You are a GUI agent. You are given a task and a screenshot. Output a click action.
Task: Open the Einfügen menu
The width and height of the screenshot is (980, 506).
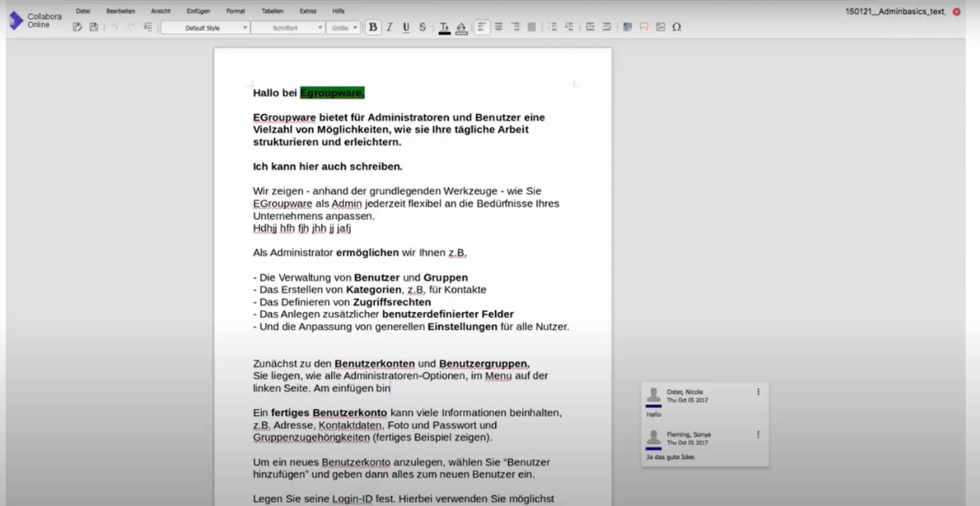[x=198, y=11]
